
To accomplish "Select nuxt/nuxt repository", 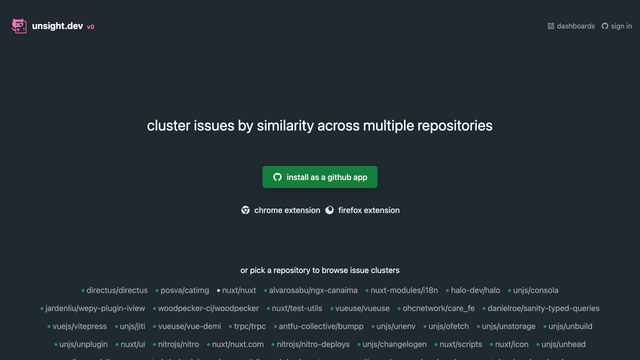I will [239, 290].
